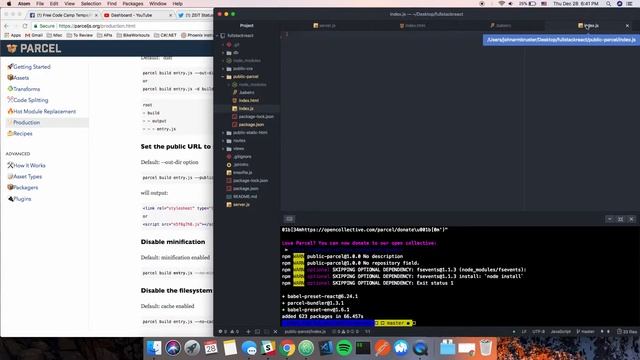Open Finder from the dock
Image resolution: width=640 pixels, height=360 pixels.
(154, 348)
